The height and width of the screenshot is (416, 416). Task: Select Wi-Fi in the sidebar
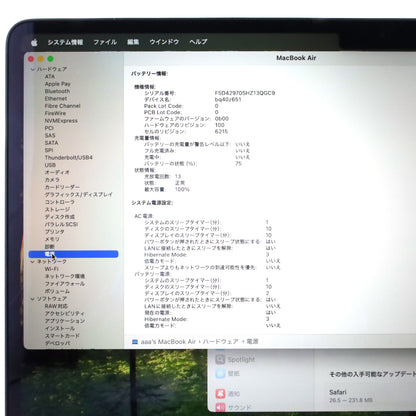coord(51,269)
